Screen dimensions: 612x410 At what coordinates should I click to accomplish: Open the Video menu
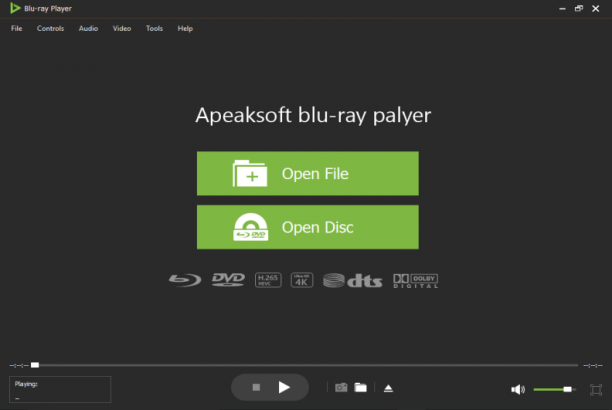pyautogui.click(x=122, y=29)
